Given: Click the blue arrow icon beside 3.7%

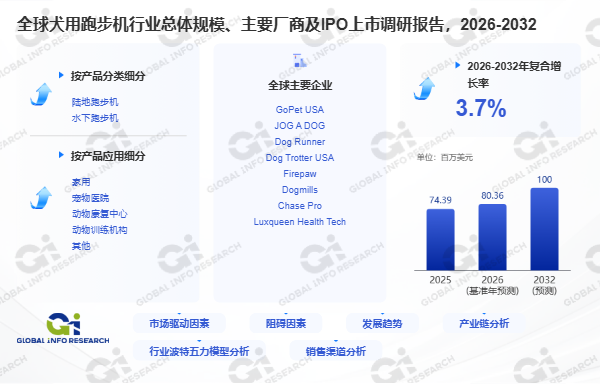Looking at the screenshot, I should coord(424,89).
